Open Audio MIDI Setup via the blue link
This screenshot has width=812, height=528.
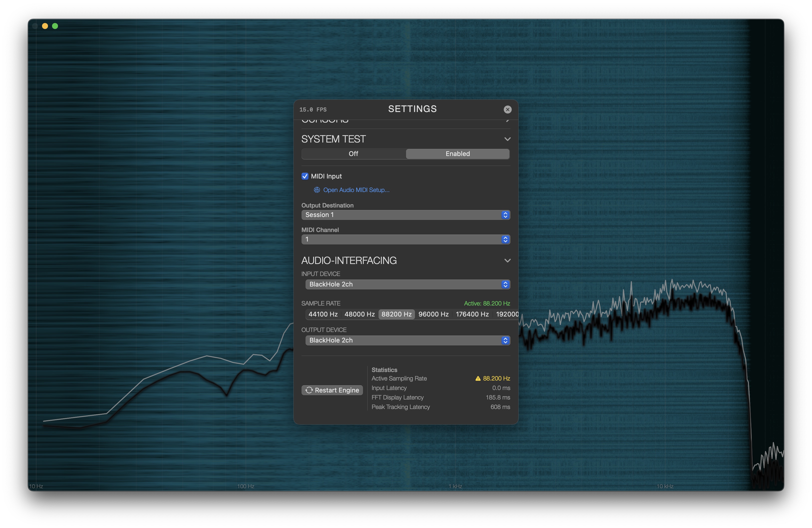(356, 190)
